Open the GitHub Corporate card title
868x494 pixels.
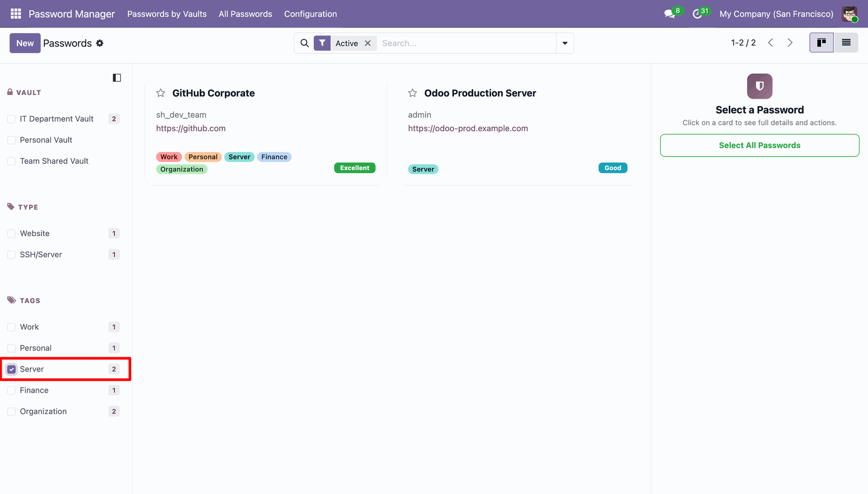click(x=213, y=93)
